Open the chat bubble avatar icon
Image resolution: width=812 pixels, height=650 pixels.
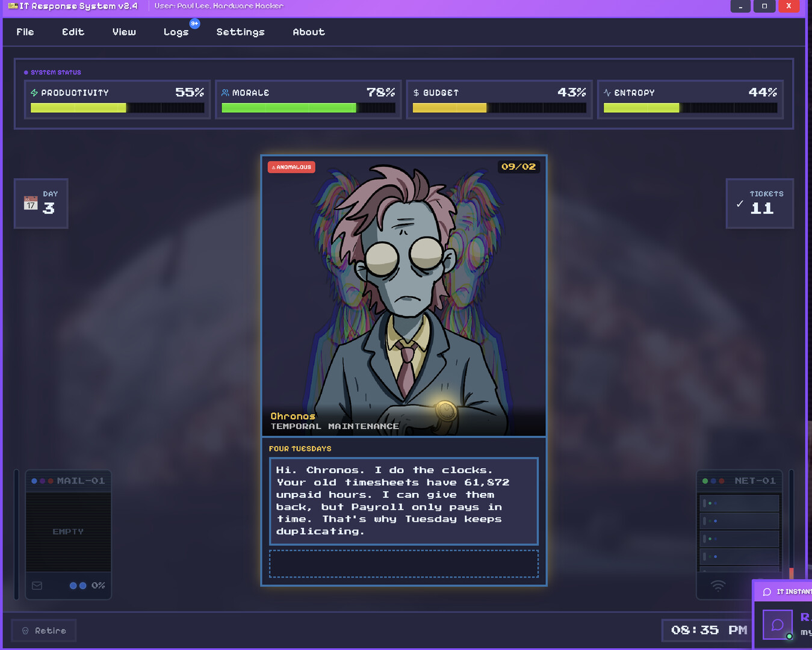click(x=777, y=625)
